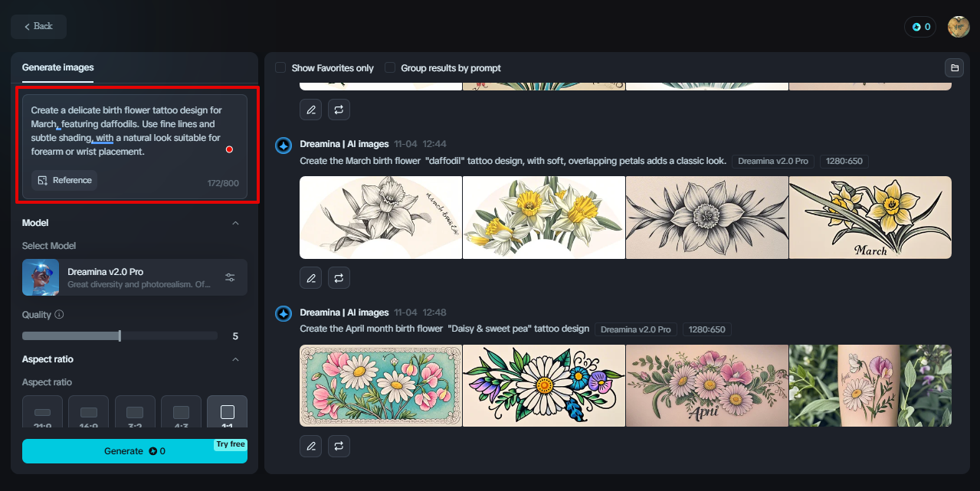The height and width of the screenshot is (491, 980).
Task: Show the Quality info tooltip icon
Action: click(x=59, y=315)
